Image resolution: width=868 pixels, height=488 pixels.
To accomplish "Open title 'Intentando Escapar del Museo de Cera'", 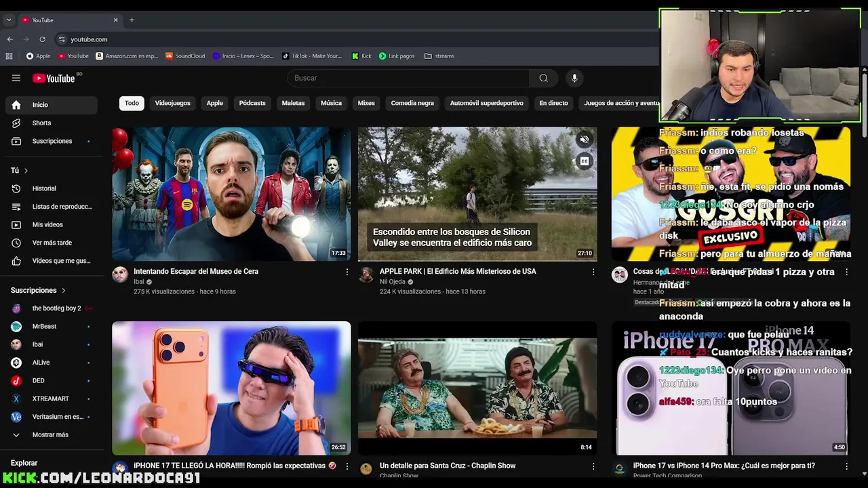I will coord(196,271).
